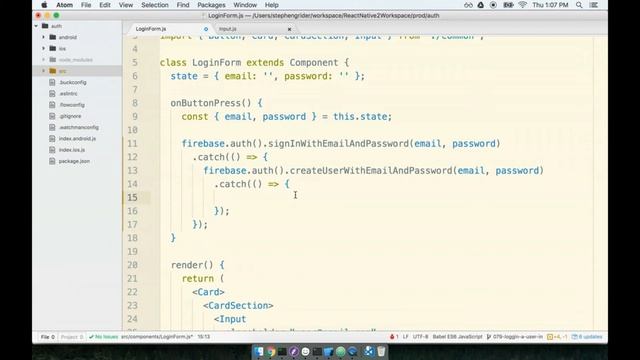Viewport: 640px width, 360px height.
Task: Click the signInWithEmailAndPassword method text
Action: coord(338,144)
